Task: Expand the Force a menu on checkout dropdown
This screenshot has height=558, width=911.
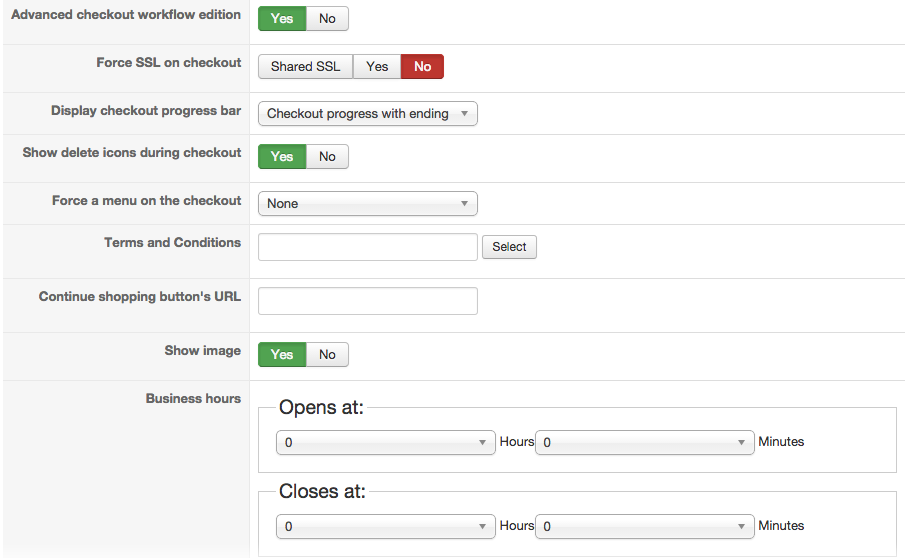Action: coord(367,204)
